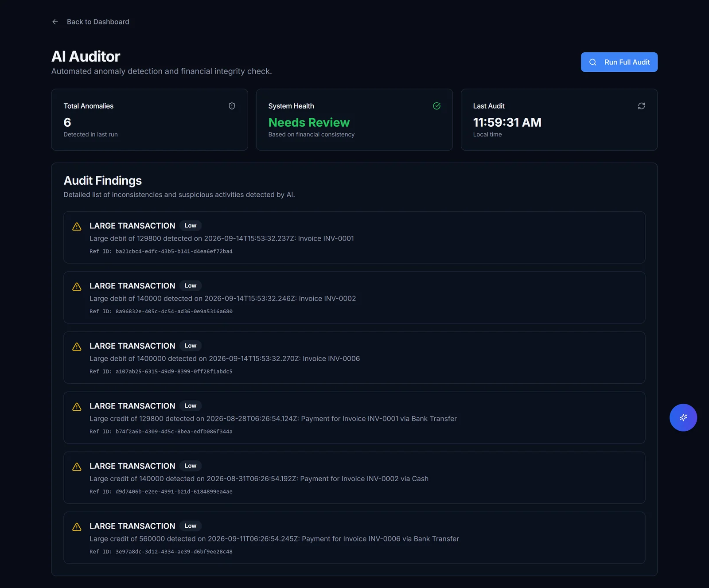Click 'Detailed list of inconsistencies' Audit Findings subtitle
The image size is (709, 588).
click(179, 195)
